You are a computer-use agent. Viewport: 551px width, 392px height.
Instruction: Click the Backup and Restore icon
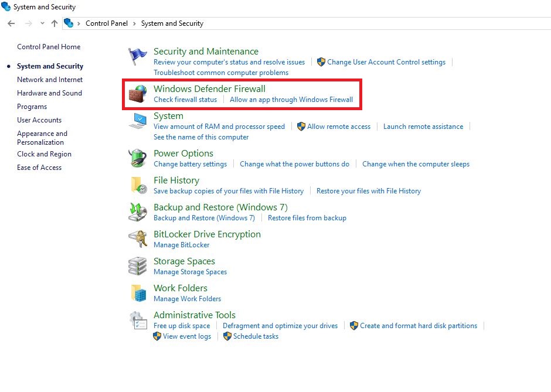click(137, 212)
